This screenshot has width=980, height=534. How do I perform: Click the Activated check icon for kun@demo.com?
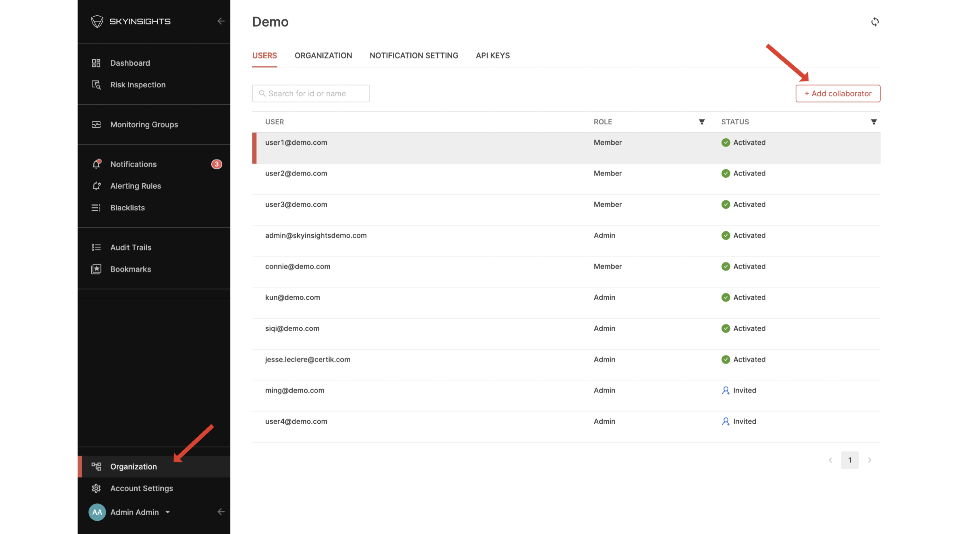(x=725, y=297)
